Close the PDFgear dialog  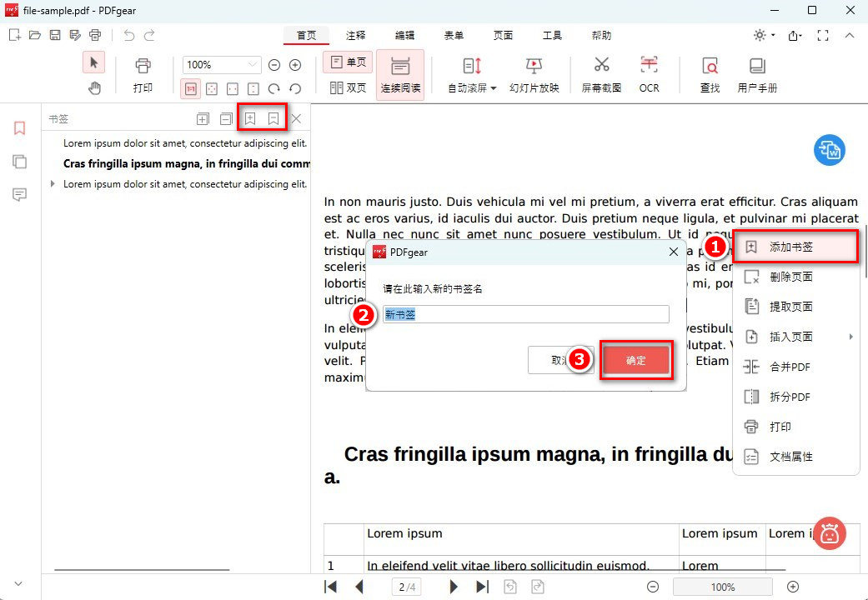click(x=673, y=252)
